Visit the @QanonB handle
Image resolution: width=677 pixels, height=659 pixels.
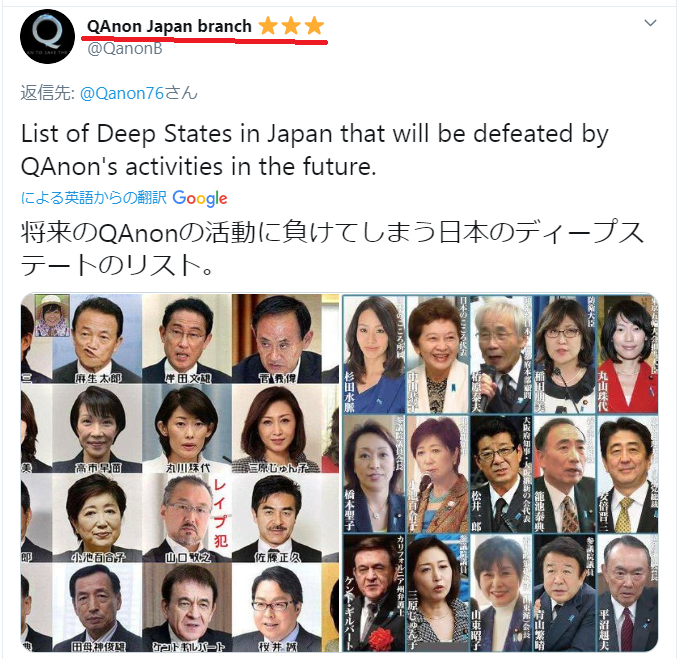[x=125, y=48]
